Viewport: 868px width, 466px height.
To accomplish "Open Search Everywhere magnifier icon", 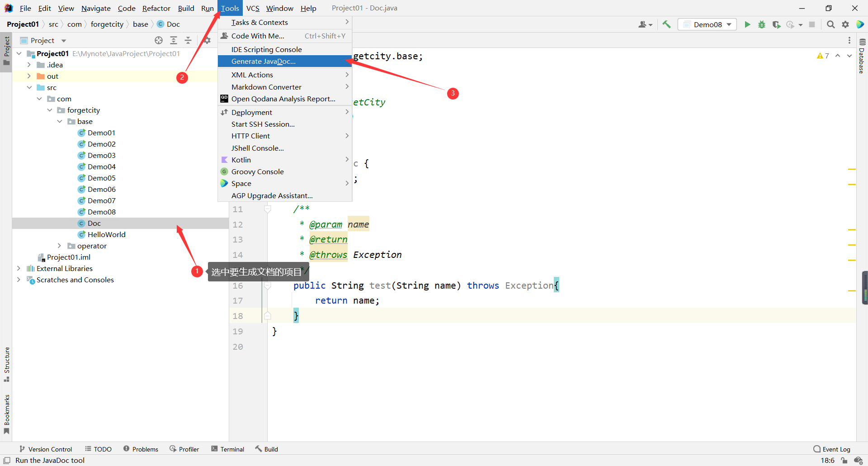I will (831, 24).
